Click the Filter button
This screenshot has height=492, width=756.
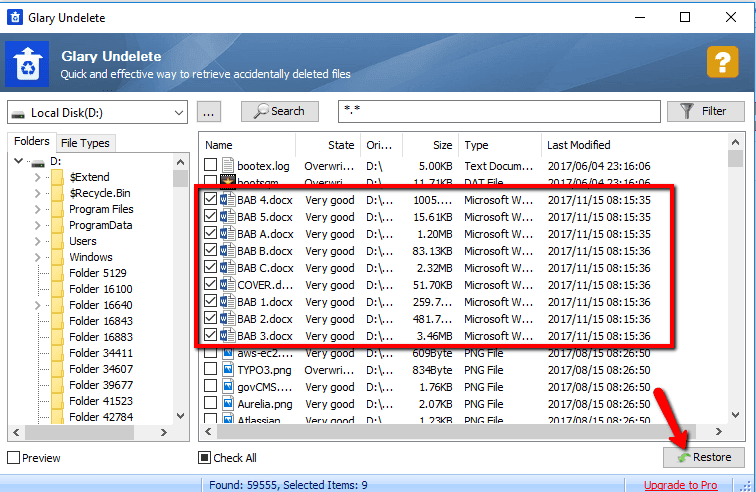coord(706,111)
